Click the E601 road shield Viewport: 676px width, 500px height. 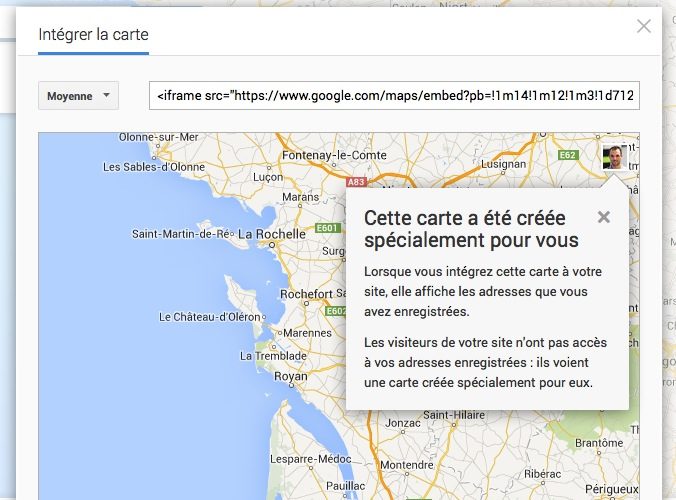tap(328, 228)
